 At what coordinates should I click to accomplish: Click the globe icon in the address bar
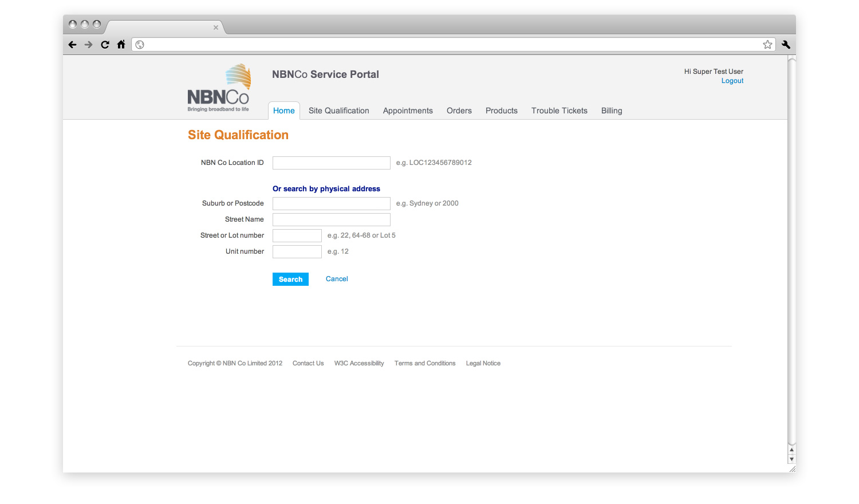coord(140,45)
